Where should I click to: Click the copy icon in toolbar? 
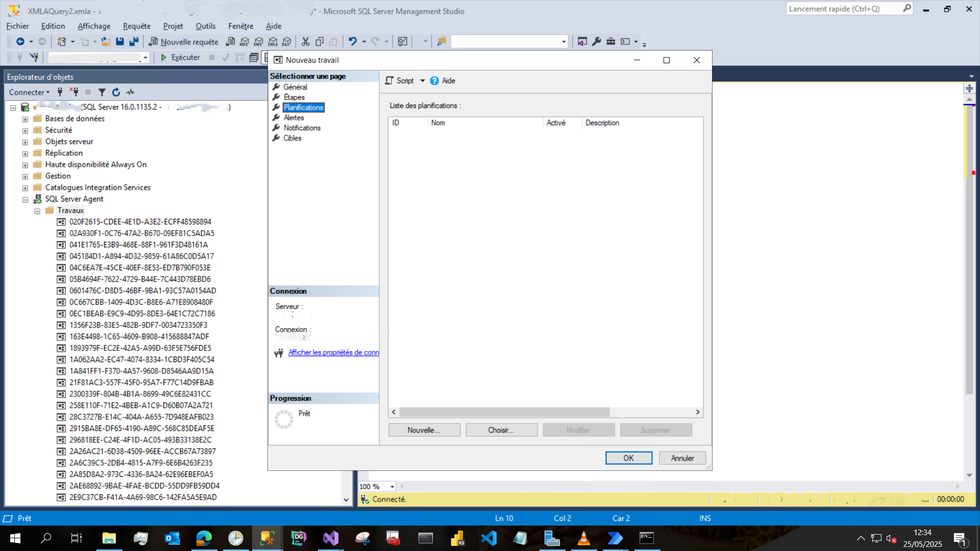[x=320, y=42]
